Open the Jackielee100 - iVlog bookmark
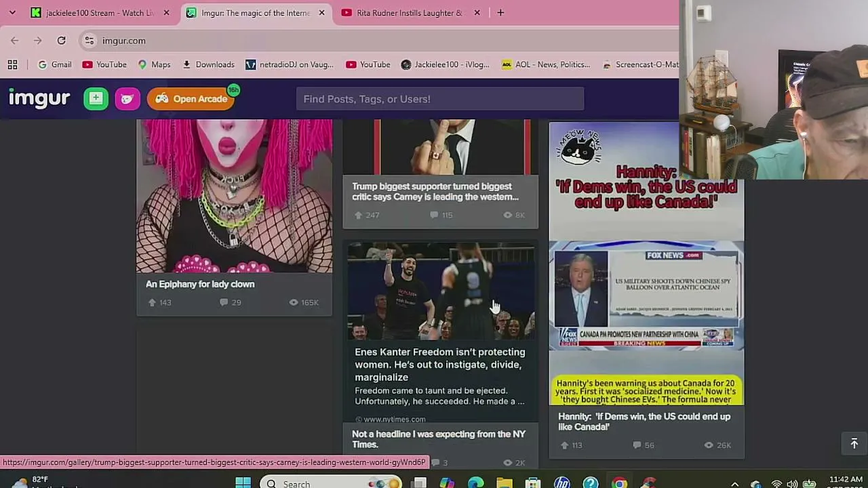The width and height of the screenshot is (868, 488). coord(446,64)
